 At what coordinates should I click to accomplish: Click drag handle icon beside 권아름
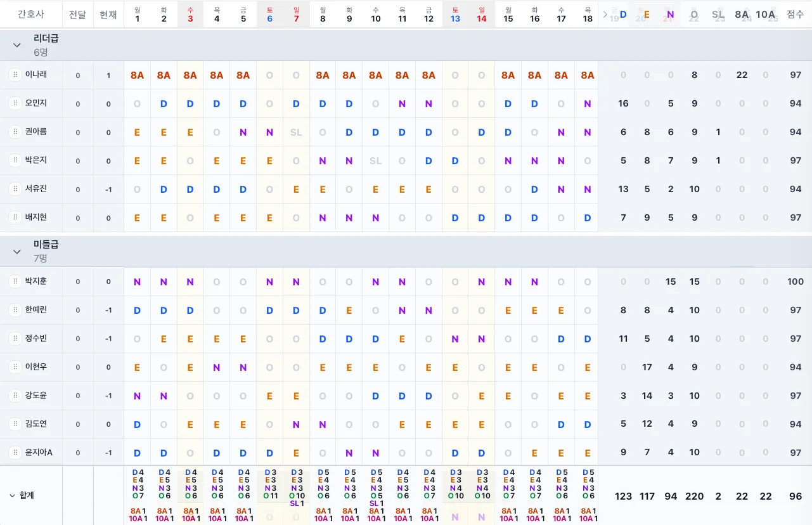[x=15, y=132]
